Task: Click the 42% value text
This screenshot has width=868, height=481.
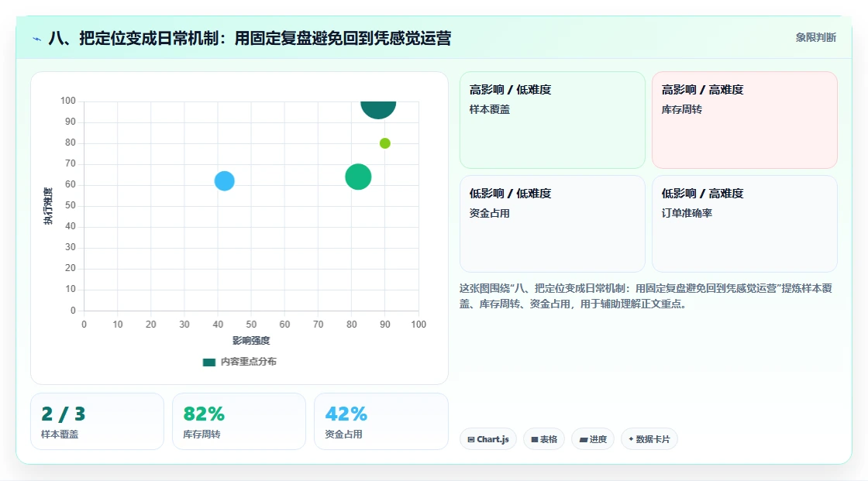Action: pyautogui.click(x=346, y=414)
